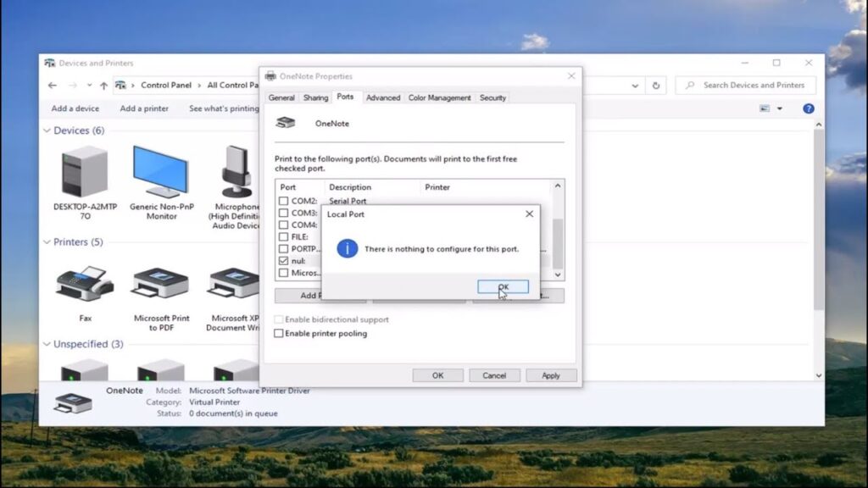Switch to the Advanced tab
868x488 pixels.
click(x=383, y=97)
